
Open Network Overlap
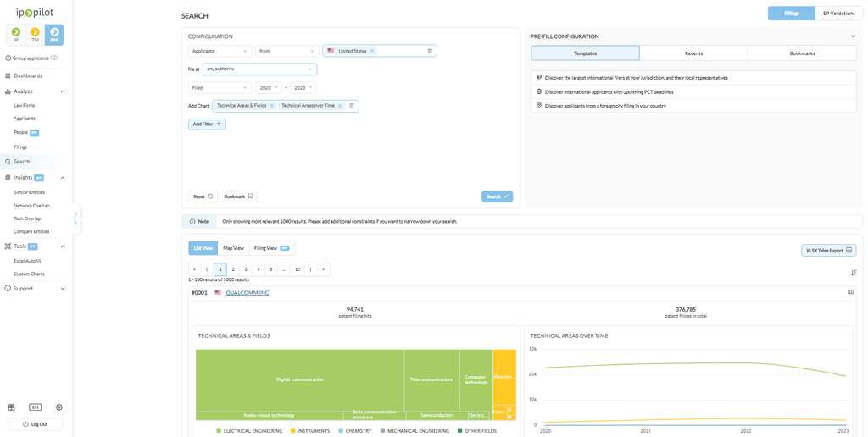(31, 206)
